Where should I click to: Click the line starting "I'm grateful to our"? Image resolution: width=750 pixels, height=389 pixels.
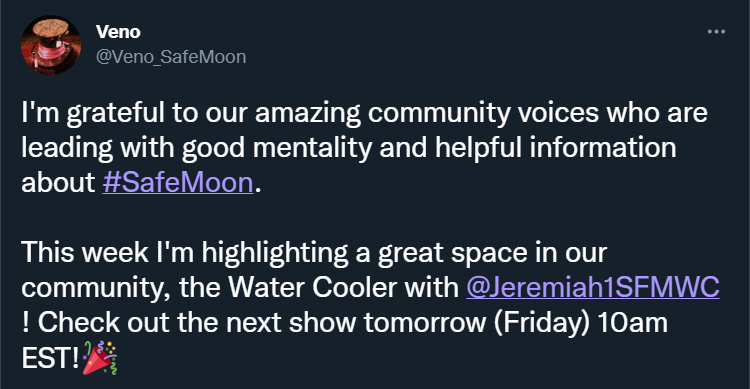click(x=364, y=114)
